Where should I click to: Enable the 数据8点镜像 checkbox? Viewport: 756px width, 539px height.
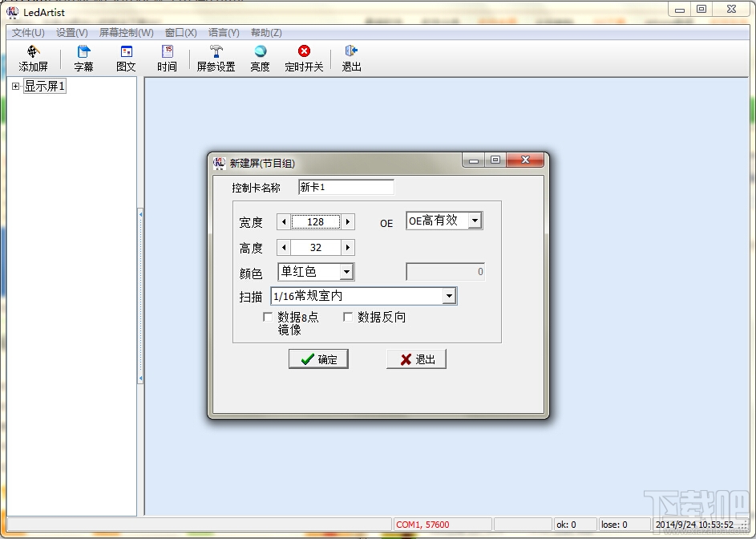pos(268,317)
